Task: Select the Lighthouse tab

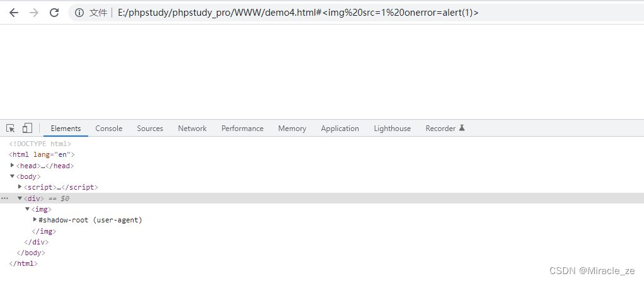Action: click(392, 129)
